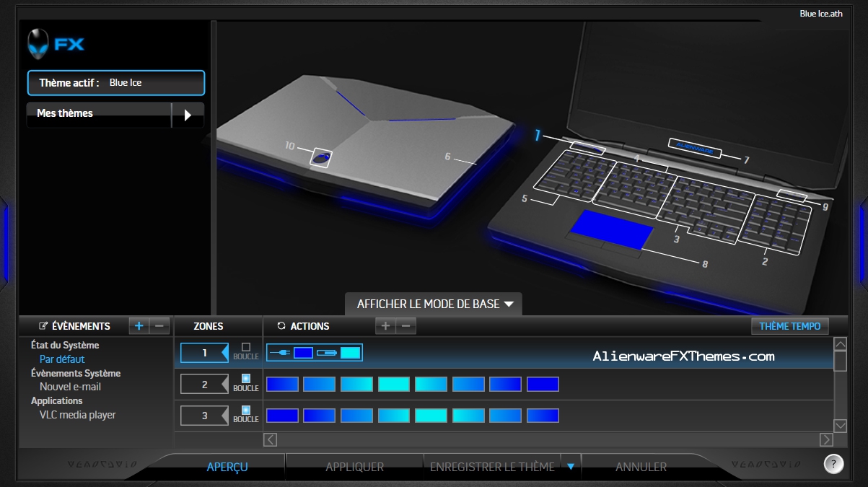The image size is (868, 487).
Task: Open the dropdown arrow beside Enregistrer le thème
Action: click(x=571, y=467)
